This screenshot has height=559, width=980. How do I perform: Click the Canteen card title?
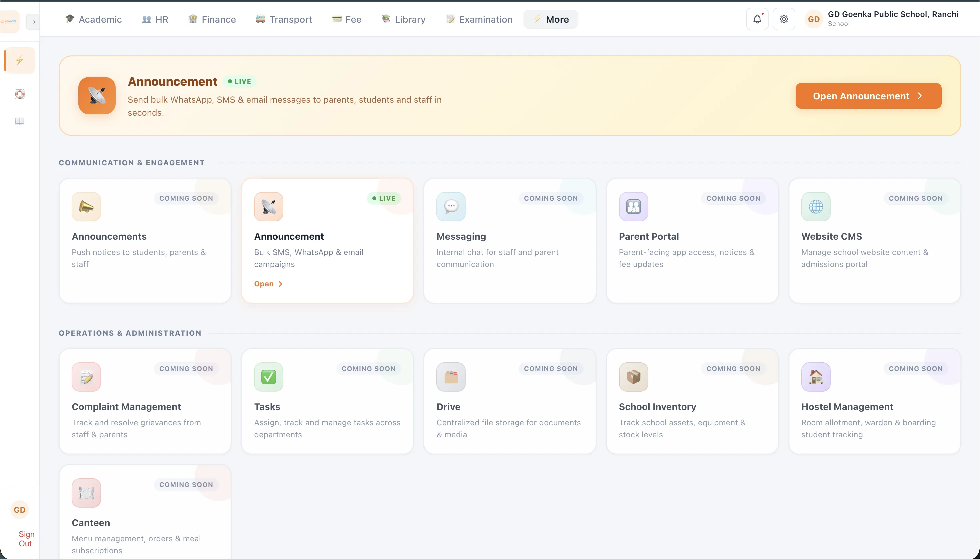tap(91, 523)
